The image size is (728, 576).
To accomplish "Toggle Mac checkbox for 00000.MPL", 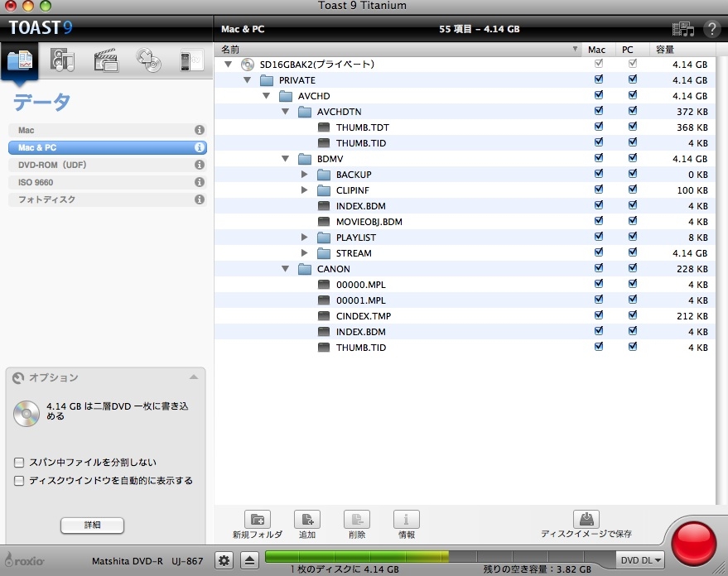I will (599, 284).
